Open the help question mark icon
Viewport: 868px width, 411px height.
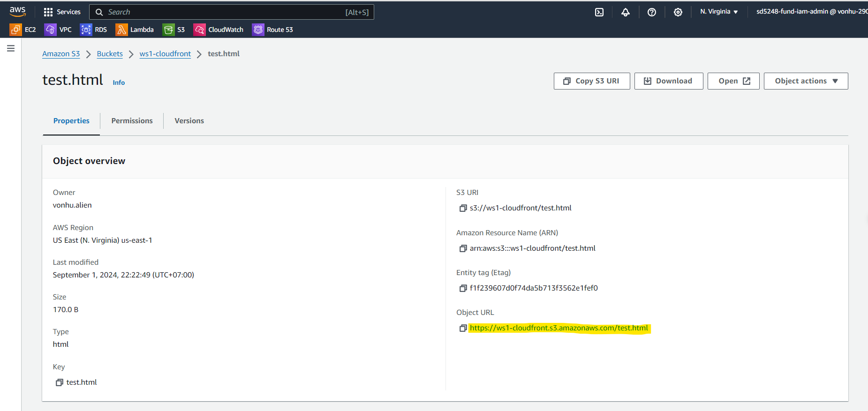652,12
